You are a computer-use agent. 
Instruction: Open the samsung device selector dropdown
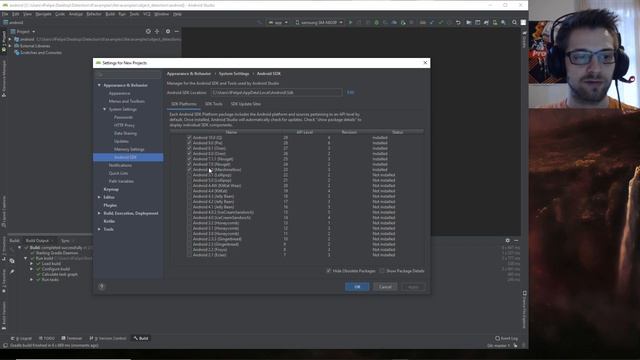[319, 22]
